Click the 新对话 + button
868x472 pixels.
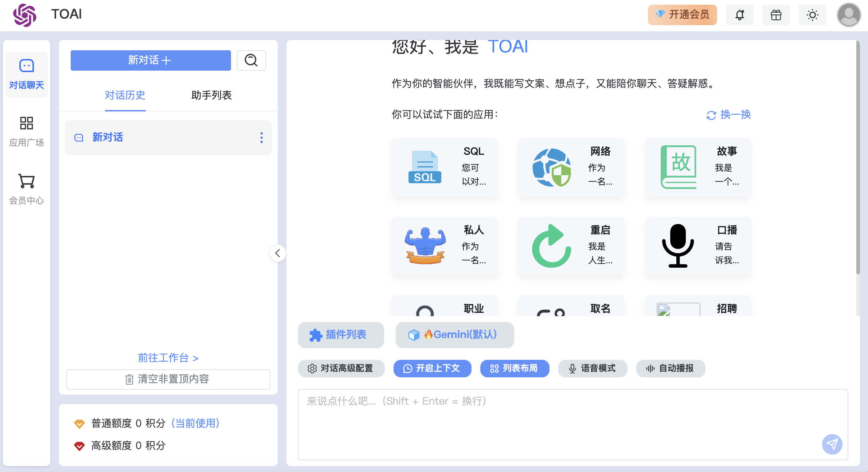(x=150, y=60)
